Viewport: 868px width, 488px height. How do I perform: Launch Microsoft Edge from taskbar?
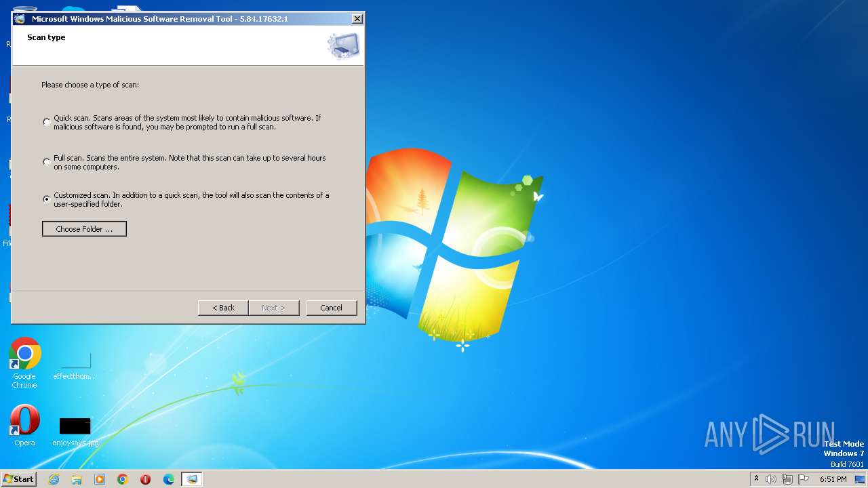[169, 479]
